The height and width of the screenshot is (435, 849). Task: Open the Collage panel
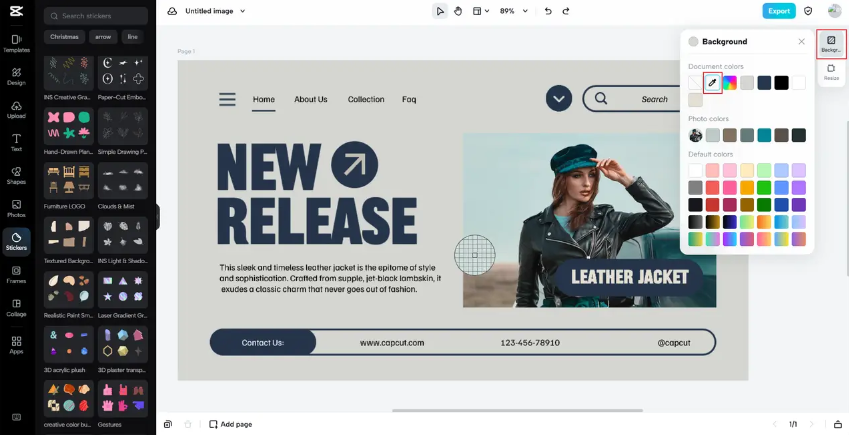[x=16, y=308]
